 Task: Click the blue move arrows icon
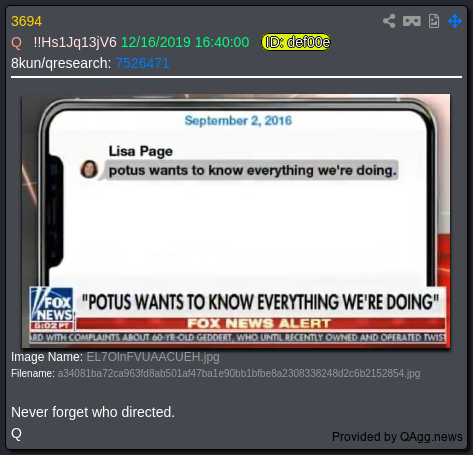coord(455,21)
